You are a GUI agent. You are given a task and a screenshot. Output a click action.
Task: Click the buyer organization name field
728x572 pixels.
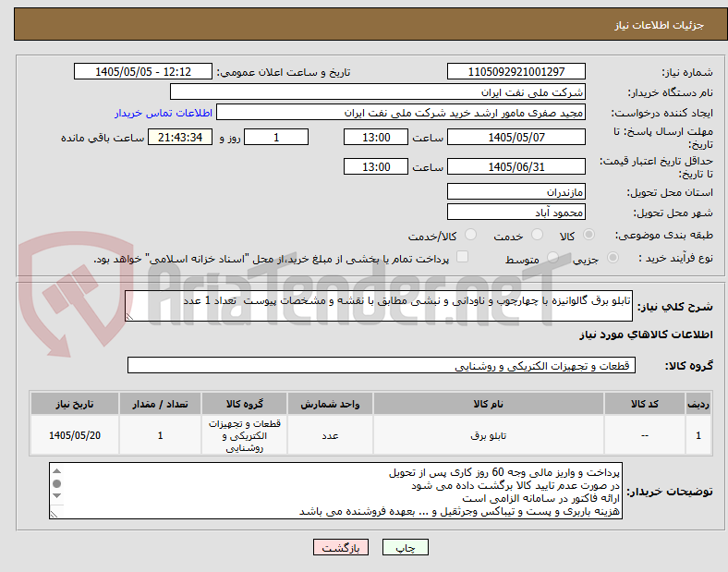[x=378, y=91]
